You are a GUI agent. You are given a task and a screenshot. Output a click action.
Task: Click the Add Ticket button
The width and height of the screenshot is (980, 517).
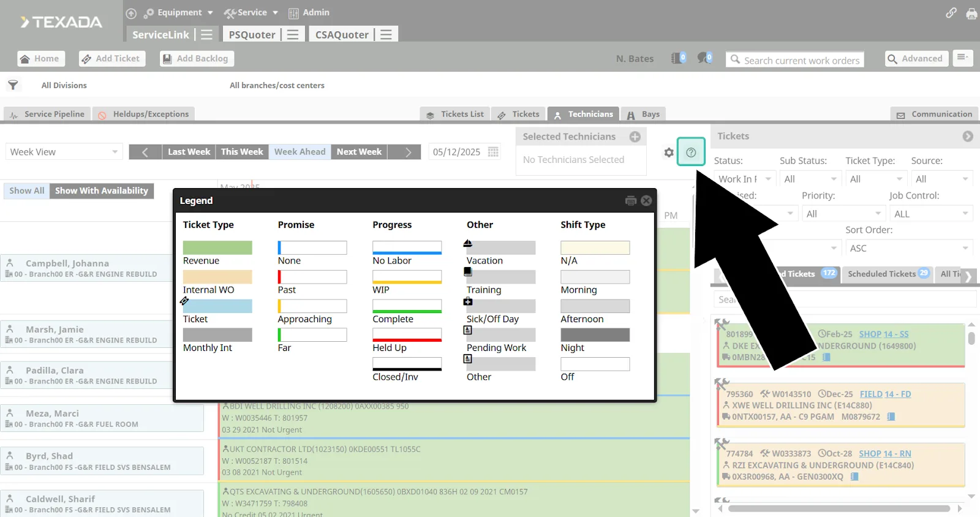pyautogui.click(x=111, y=59)
